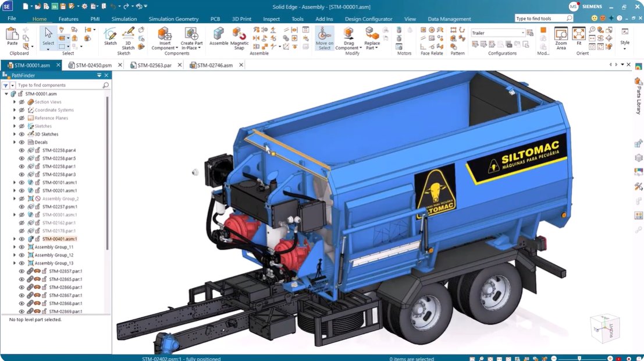Open the Select tool dropdown arrow
This screenshot has height=361, width=644.
point(48,49)
